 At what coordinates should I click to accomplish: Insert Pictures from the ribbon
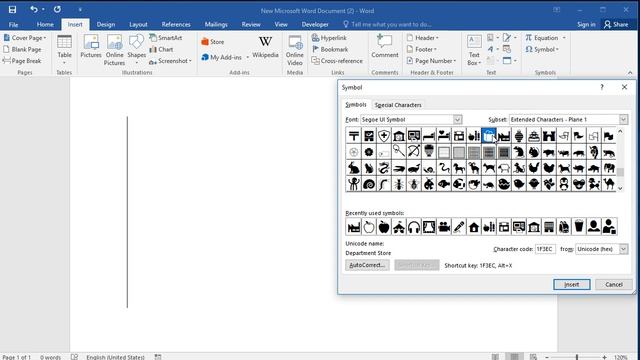pos(91,47)
